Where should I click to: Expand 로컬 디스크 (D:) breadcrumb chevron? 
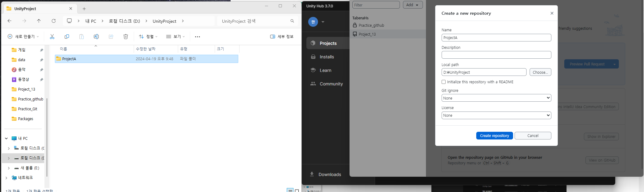146,21
